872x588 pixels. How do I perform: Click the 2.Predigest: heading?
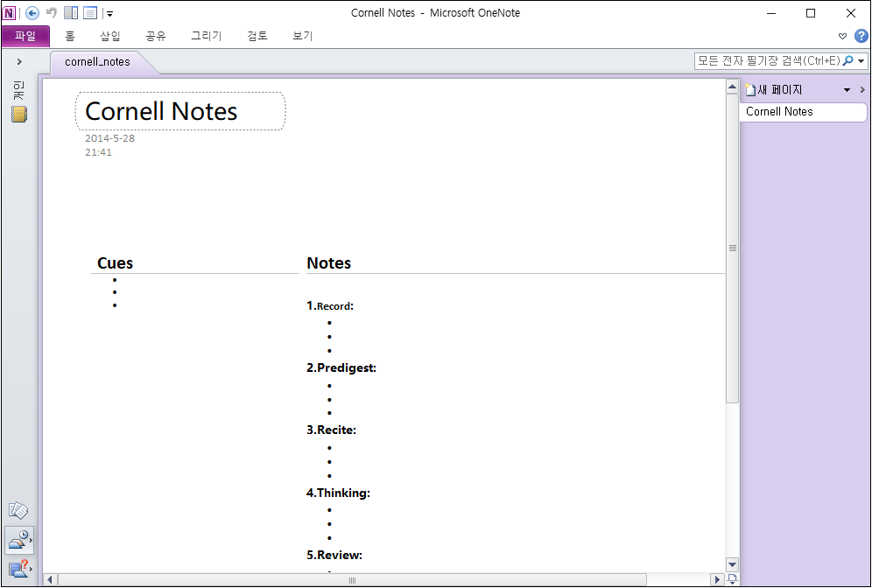[341, 367]
